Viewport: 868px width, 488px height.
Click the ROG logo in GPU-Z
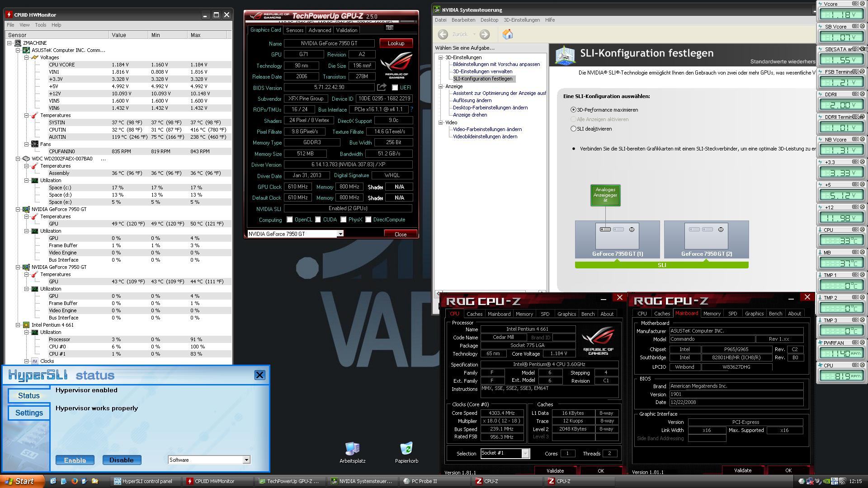coord(396,66)
